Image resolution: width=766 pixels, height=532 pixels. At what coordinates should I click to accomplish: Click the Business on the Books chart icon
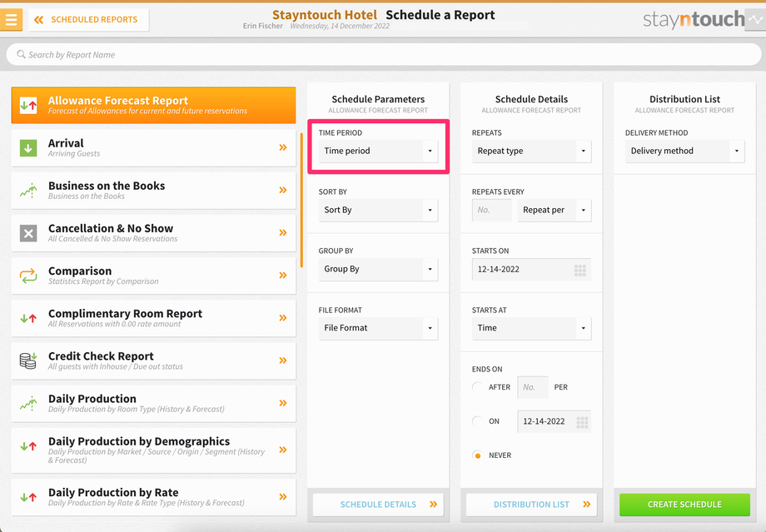pyautogui.click(x=28, y=190)
